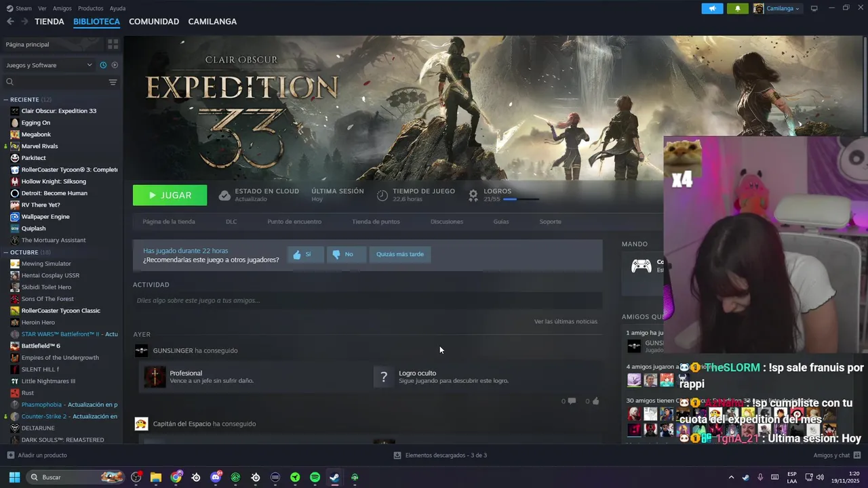Click the thumbs up on GUNSLINGER post
This screenshot has height=488, width=868.
click(595, 401)
